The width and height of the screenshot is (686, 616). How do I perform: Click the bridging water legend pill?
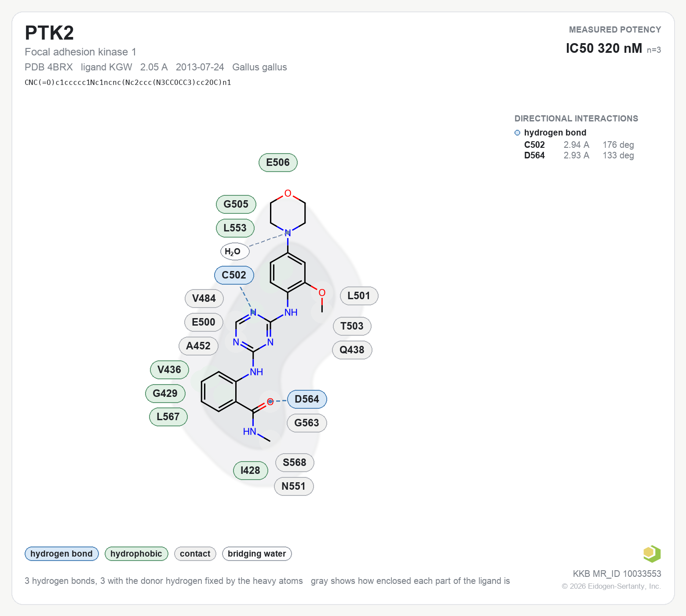(257, 554)
